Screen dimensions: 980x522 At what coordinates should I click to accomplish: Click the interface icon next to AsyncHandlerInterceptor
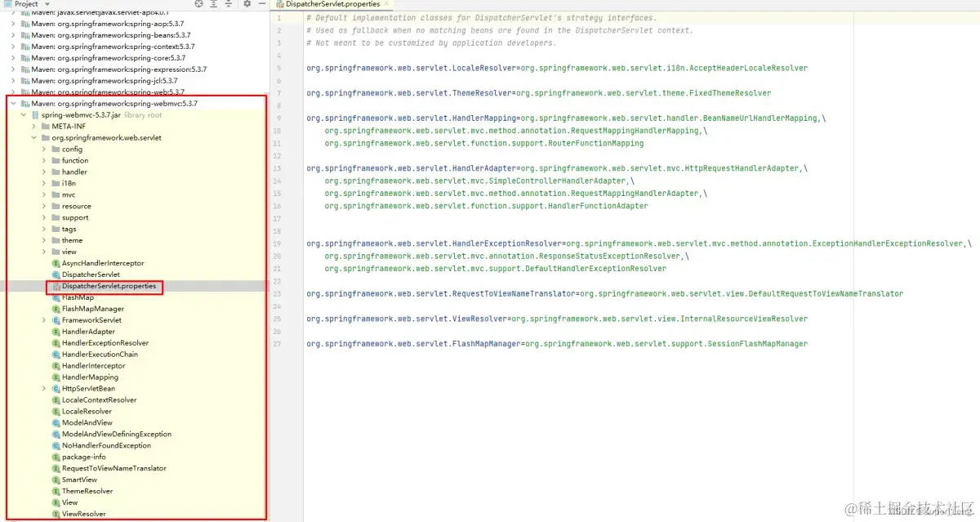(x=56, y=264)
